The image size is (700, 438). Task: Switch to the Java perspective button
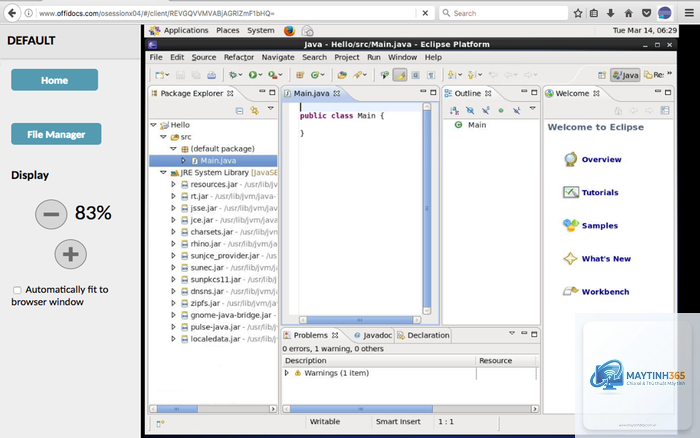point(625,75)
